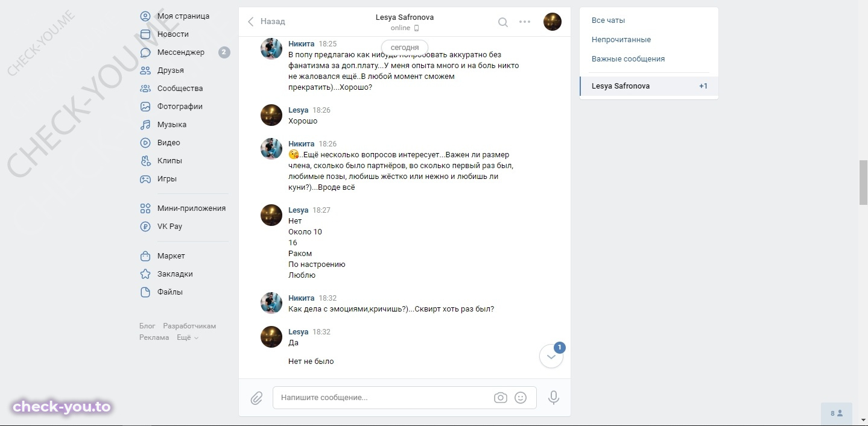
Task: Open chat actions three-dots menu
Action: click(x=525, y=22)
